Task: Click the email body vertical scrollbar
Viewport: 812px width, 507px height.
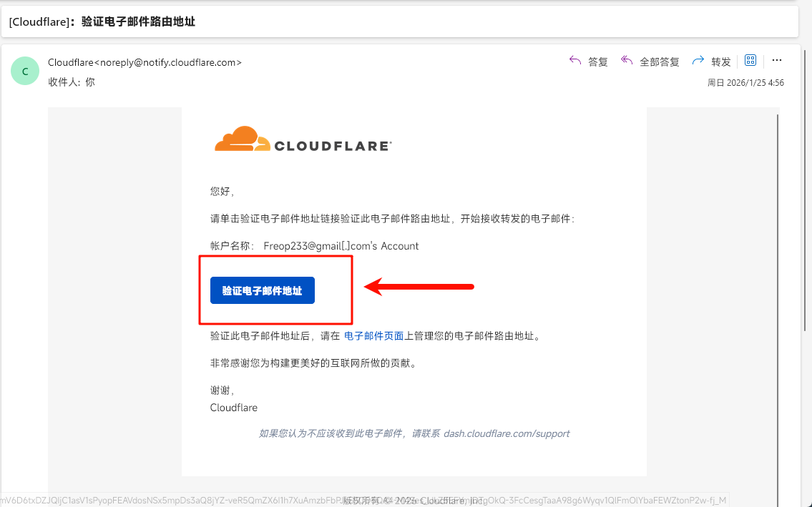Action: (778, 286)
